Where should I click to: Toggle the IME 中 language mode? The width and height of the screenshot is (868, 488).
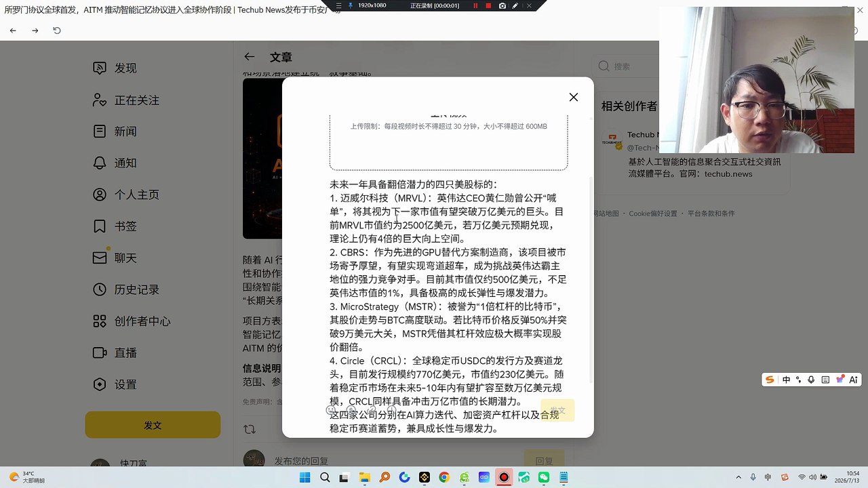[x=786, y=380]
